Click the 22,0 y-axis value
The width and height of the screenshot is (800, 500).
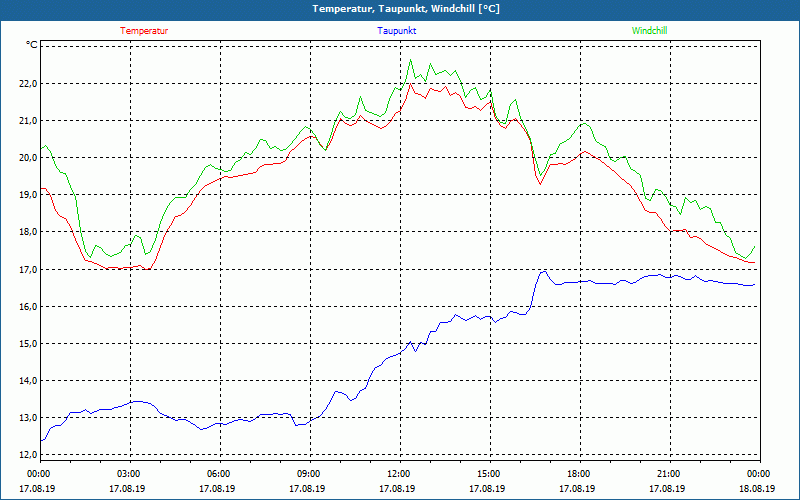tap(28, 84)
